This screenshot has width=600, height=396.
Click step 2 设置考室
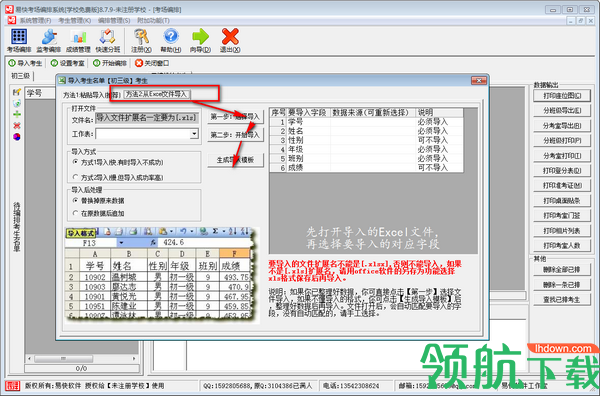67,63
